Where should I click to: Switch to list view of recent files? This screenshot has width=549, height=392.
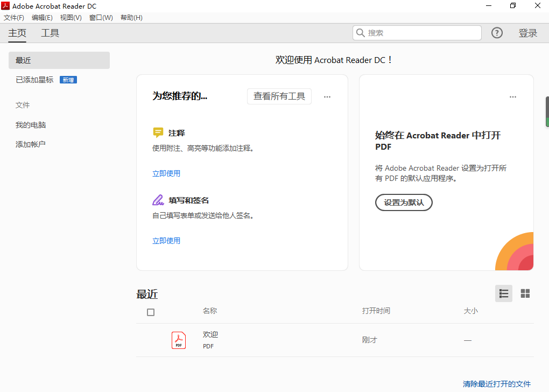tap(504, 293)
